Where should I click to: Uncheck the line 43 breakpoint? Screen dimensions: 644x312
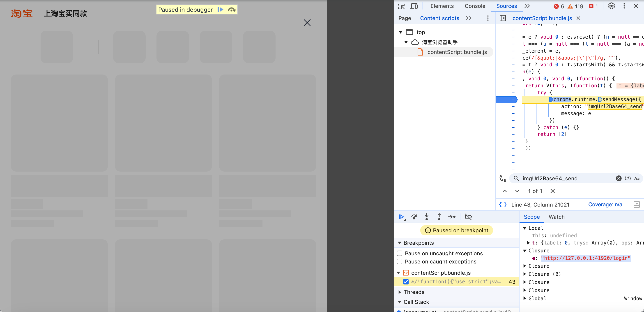tap(406, 282)
